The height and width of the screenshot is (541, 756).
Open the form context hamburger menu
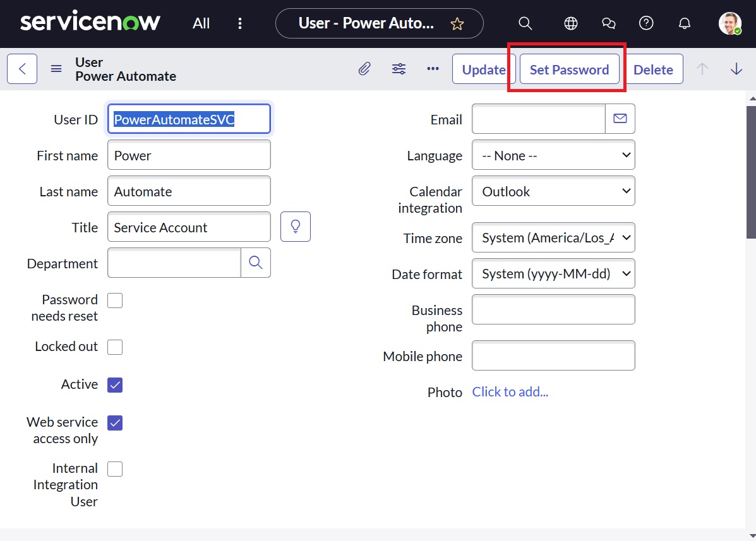(56, 69)
